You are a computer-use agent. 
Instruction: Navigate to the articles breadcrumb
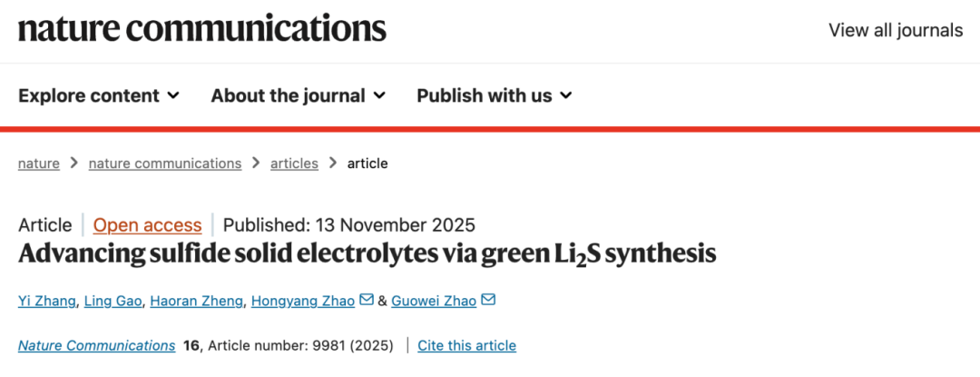pos(295,164)
